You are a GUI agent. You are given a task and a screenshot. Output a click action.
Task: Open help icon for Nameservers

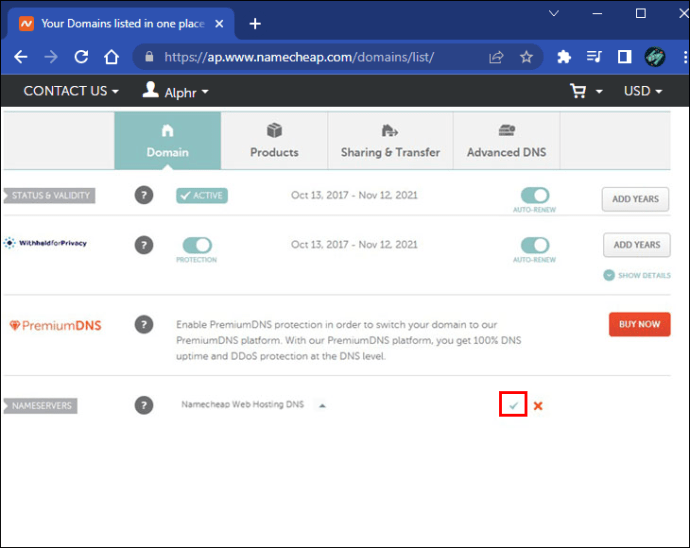[144, 405]
